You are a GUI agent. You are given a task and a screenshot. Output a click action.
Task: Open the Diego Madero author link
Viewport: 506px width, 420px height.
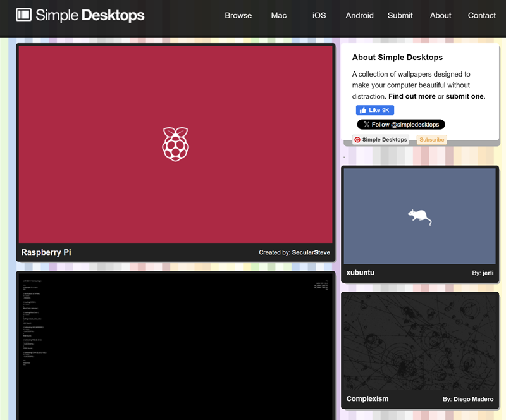[x=473, y=399]
